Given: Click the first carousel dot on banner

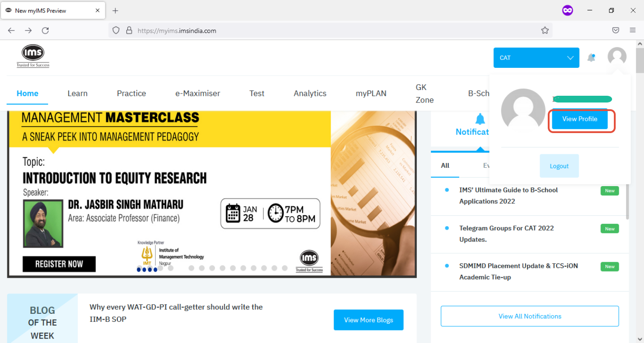Looking at the screenshot, I should tap(139, 269).
